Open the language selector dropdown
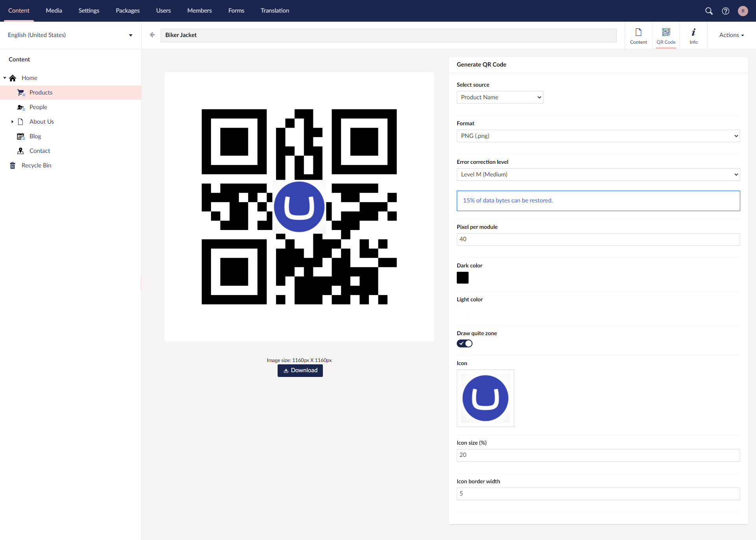756x540 pixels. click(70, 35)
